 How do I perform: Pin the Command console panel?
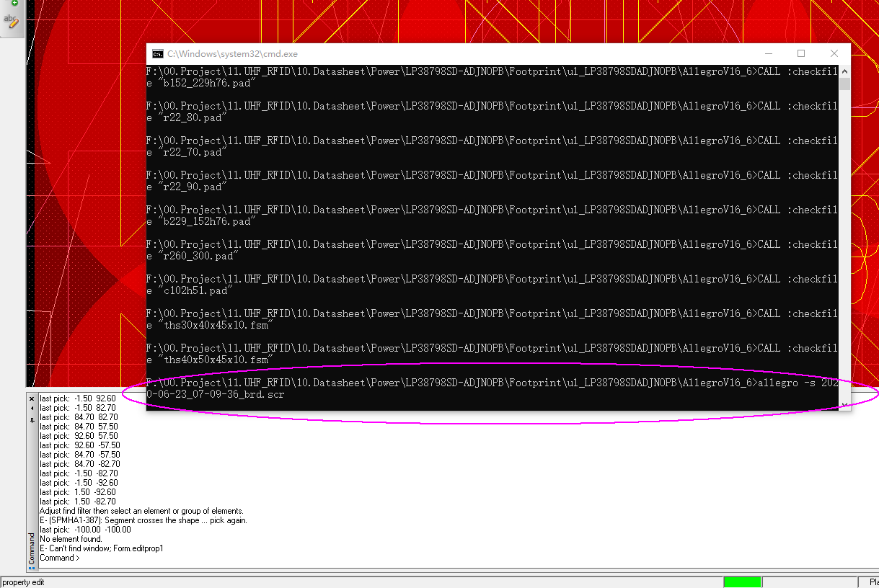click(32, 418)
